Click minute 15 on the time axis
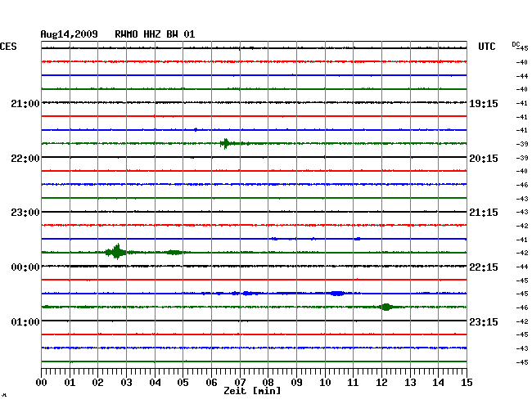The height and width of the screenshot is (404, 532). pos(467,383)
